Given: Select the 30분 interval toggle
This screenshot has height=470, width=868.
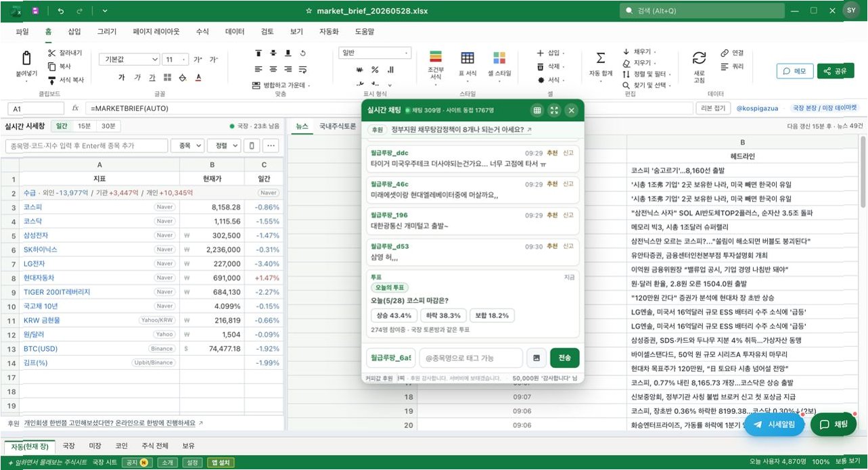Looking at the screenshot, I should point(108,126).
